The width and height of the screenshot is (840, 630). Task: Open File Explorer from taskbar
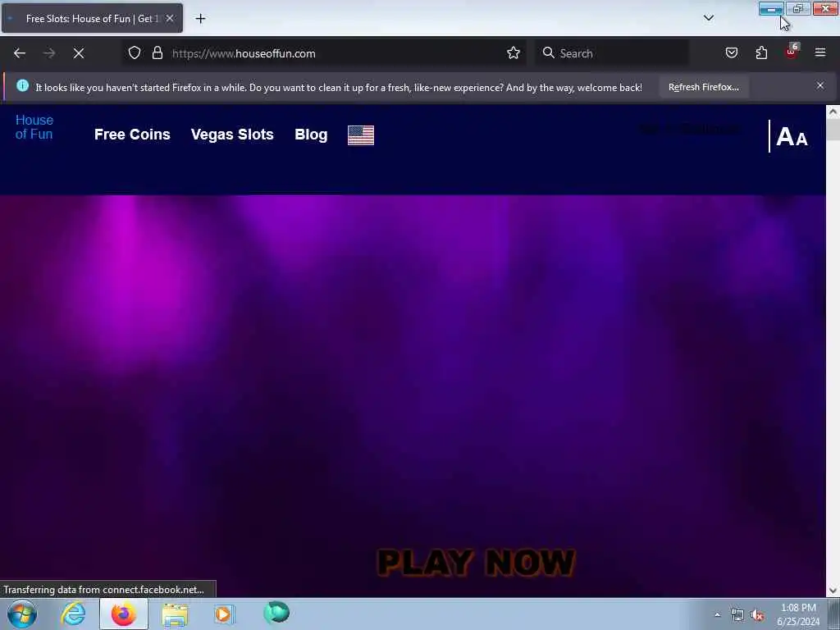(175, 614)
